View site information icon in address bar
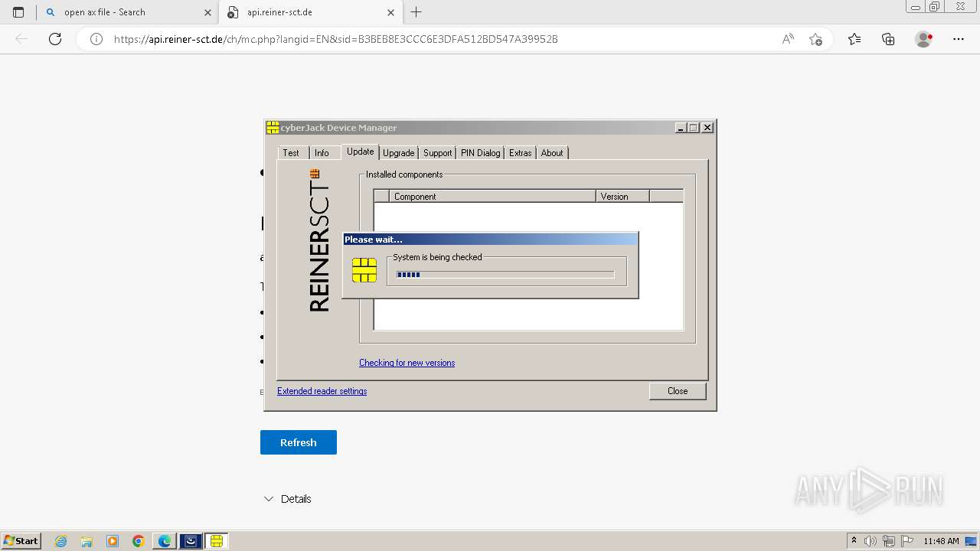The width and height of the screenshot is (980, 551). click(96, 39)
